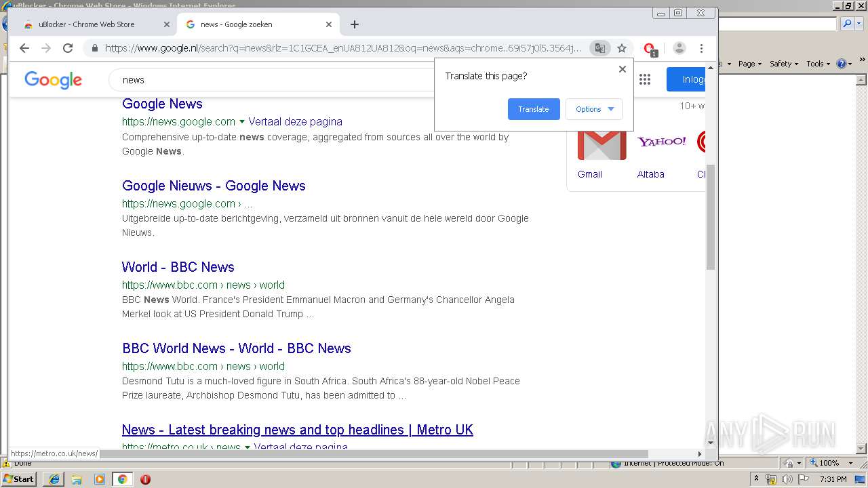The image size is (868, 488).
Task: Open IE search provider dropdown arrow
Action: point(858,24)
